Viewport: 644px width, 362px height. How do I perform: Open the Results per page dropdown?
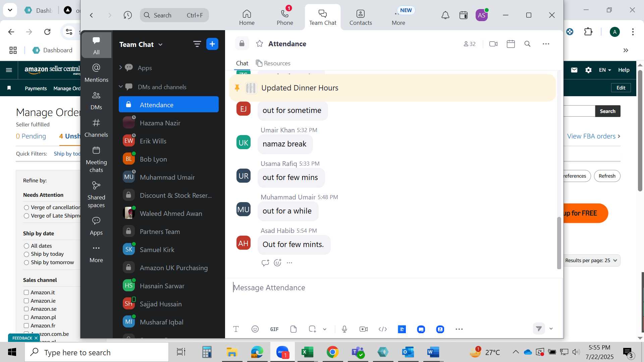[x=592, y=260]
